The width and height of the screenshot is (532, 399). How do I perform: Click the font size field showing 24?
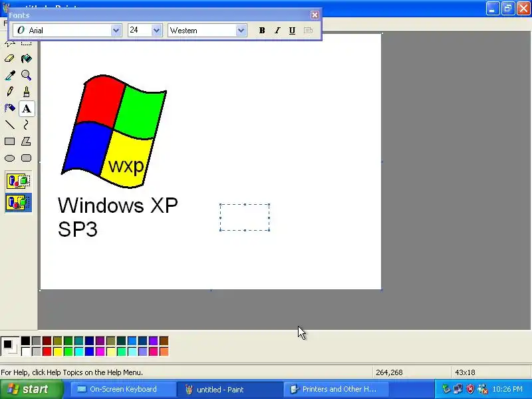coord(140,30)
